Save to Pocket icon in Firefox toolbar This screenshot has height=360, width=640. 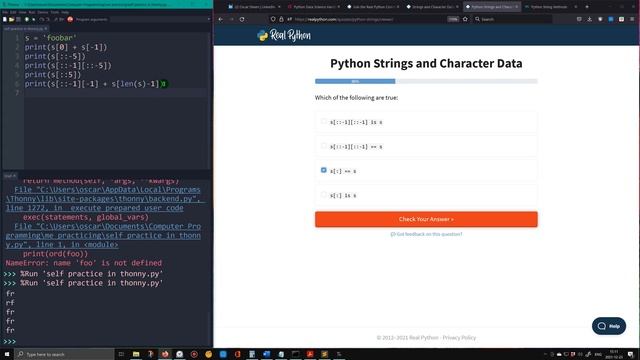(x=579, y=19)
